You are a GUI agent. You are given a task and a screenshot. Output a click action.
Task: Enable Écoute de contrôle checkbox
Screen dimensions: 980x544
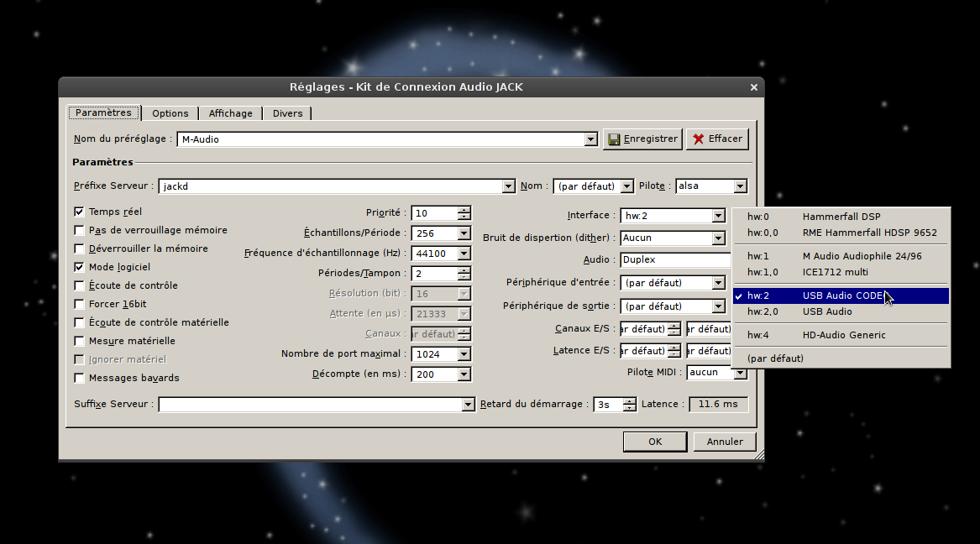79,285
